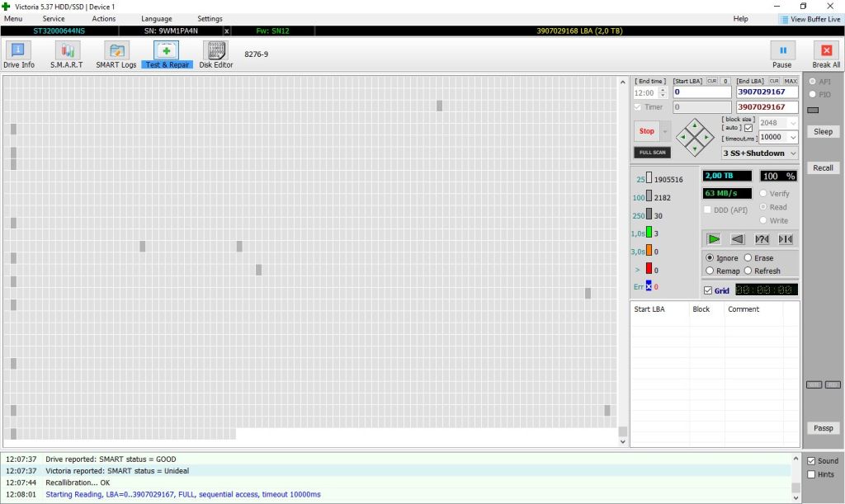845x504 pixels.
Task: Open the S.M.A.R.T view
Action: pyautogui.click(x=67, y=55)
